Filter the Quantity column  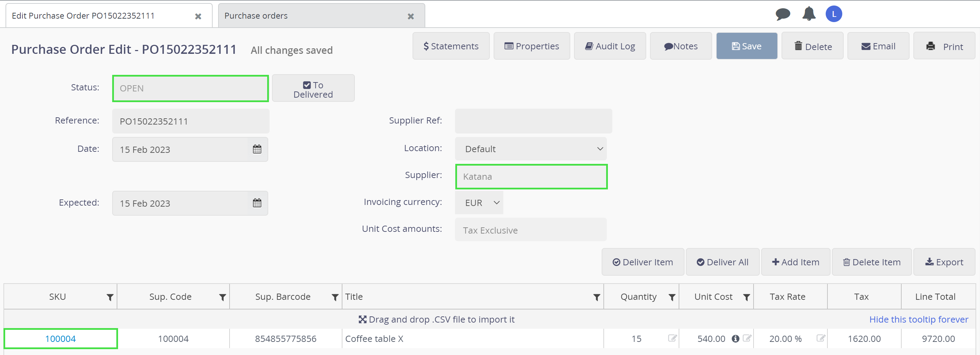click(x=672, y=297)
